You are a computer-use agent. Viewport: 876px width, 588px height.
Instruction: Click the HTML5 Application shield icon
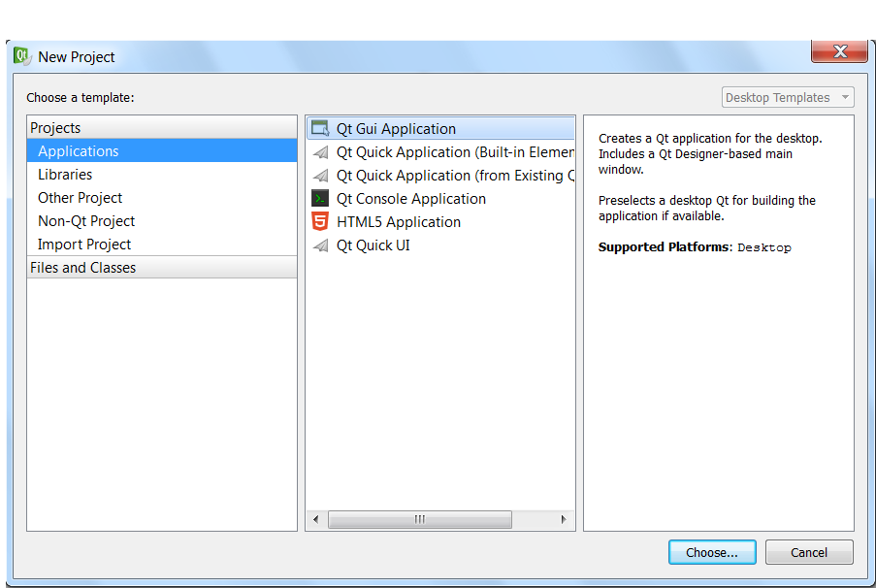click(320, 222)
